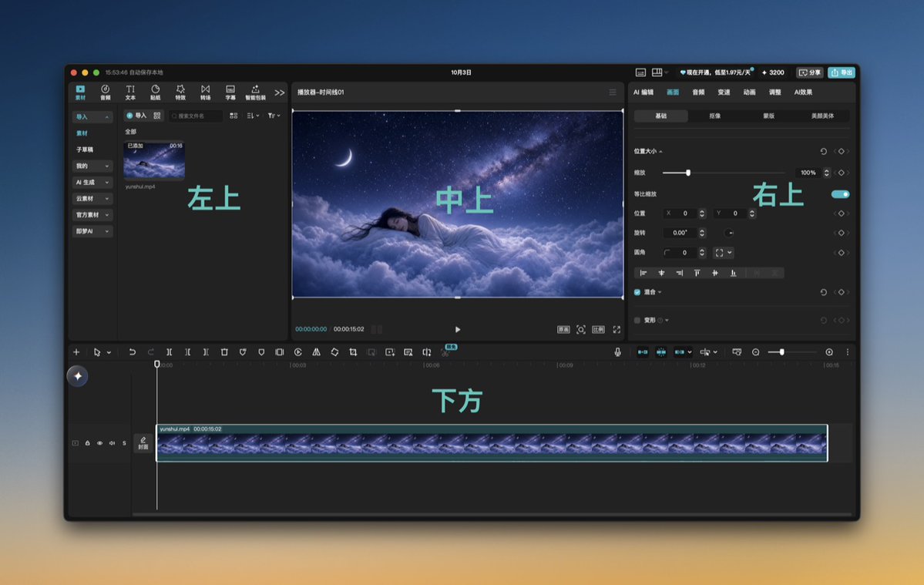Open the 转场 (transitions) panel
924x585 pixels.
[205, 92]
